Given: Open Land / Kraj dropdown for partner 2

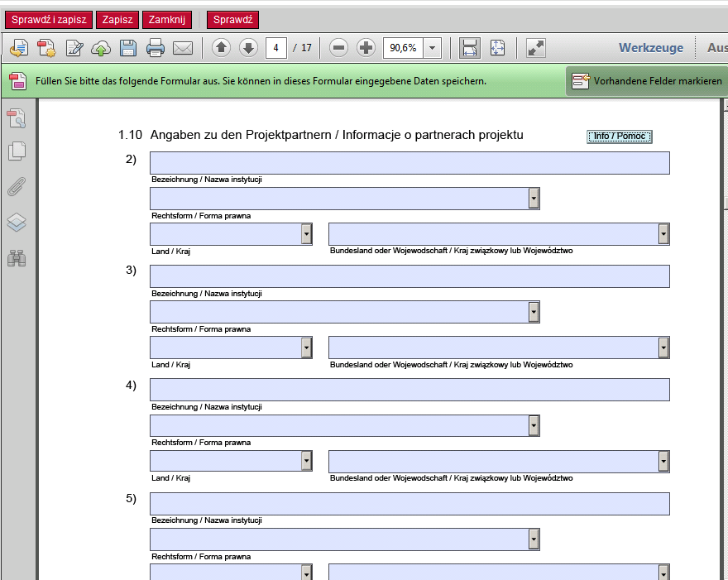Looking at the screenshot, I should pyautogui.click(x=306, y=234).
